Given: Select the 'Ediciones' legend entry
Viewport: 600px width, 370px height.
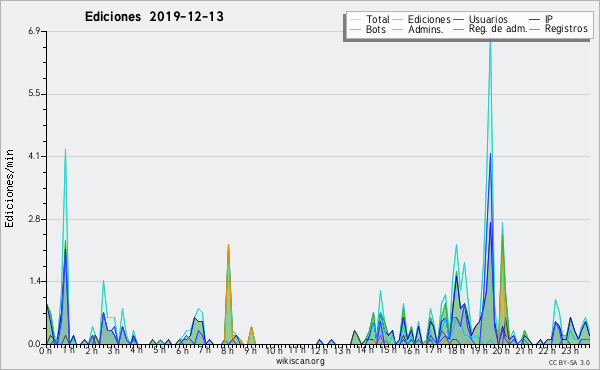Looking at the screenshot, I should click(429, 19).
